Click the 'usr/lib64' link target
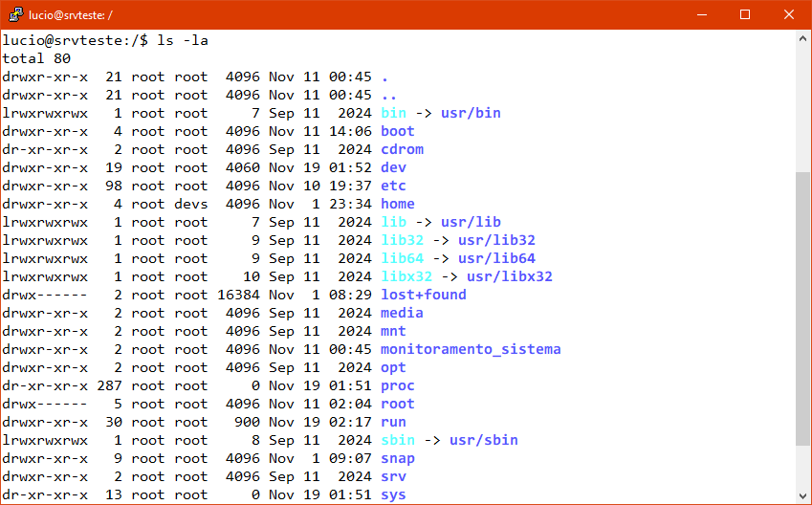Screen dimensions: 812x505 (x=496, y=258)
